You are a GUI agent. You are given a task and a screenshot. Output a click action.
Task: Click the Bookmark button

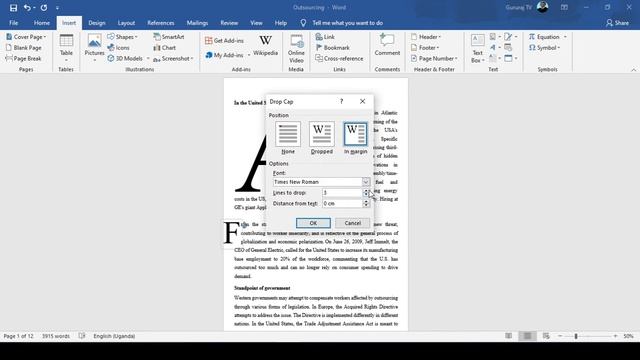pos(333,48)
